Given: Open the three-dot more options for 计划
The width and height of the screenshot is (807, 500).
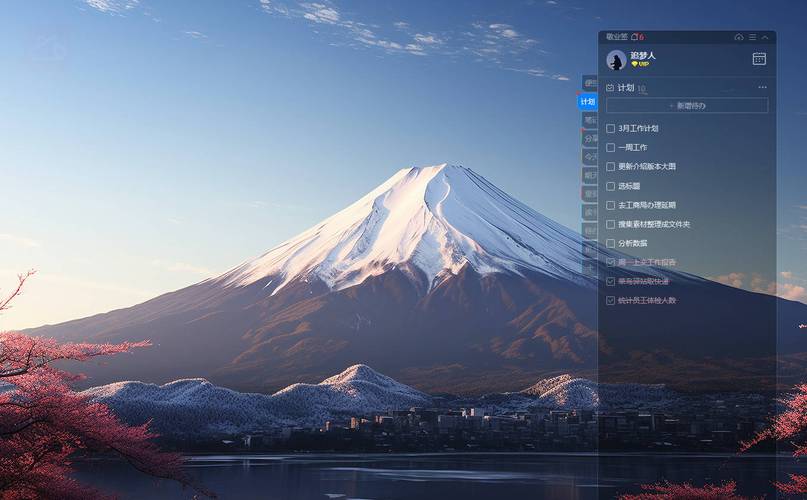Looking at the screenshot, I should pyautogui.click(x=762, y=88).
